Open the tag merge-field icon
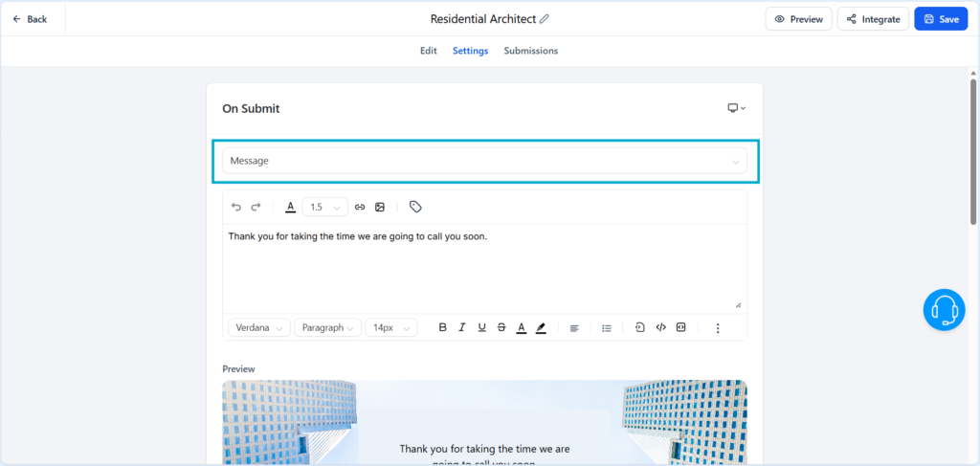The image size is (980, 466). click(x=415, y=207)
